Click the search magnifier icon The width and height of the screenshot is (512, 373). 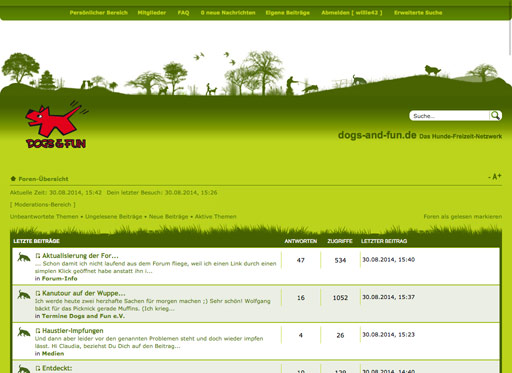click(x=495, y=116)
